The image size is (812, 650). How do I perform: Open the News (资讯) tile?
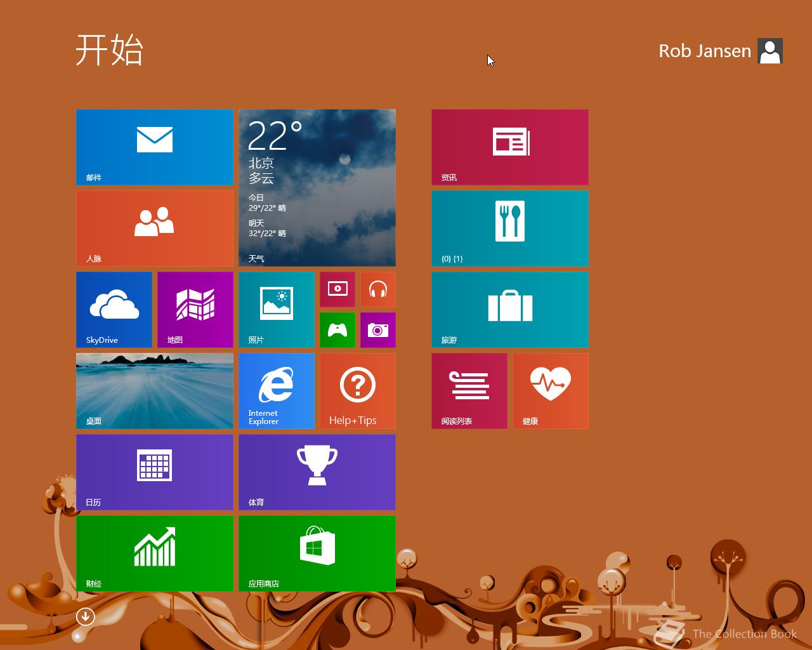pos(510,147)
